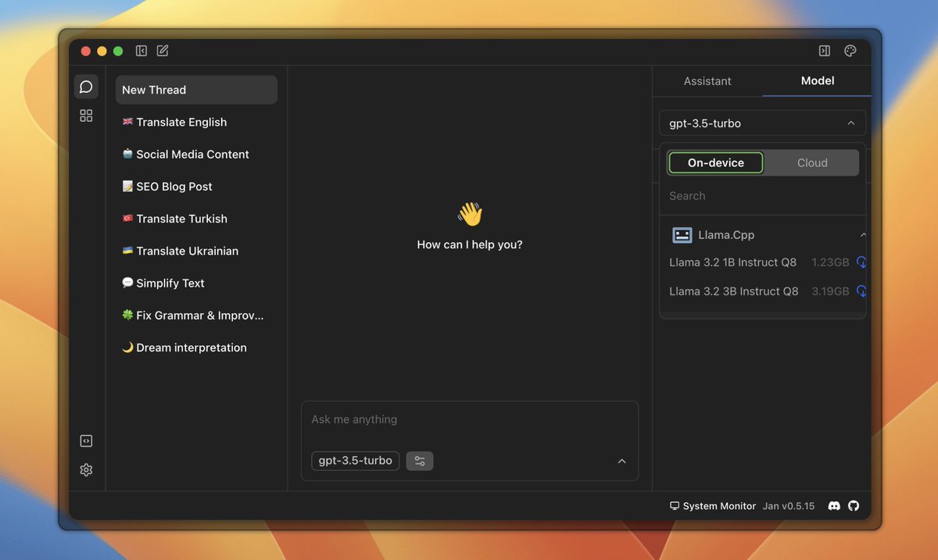Open model settings sliders icon in input
The height and width of the screenshot is (560, 938).
point(420,461)
